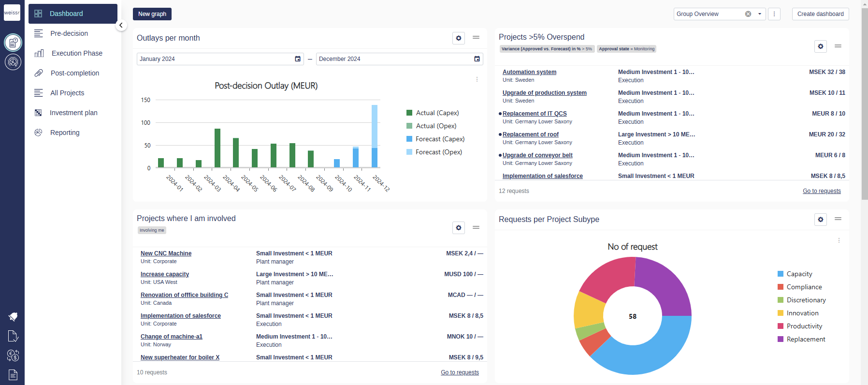
Task: Open Replacement of IT QCS link
Action: coord(535,114)
